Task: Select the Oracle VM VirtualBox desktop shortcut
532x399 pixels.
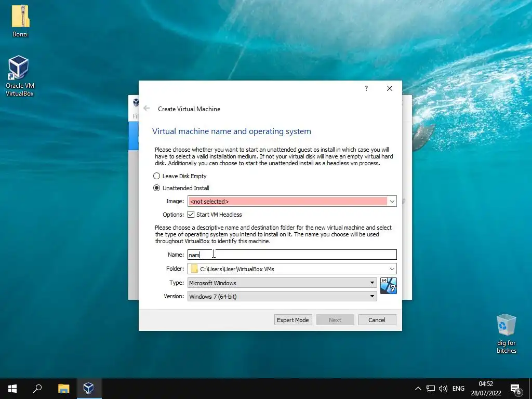Action: [20, 76]
